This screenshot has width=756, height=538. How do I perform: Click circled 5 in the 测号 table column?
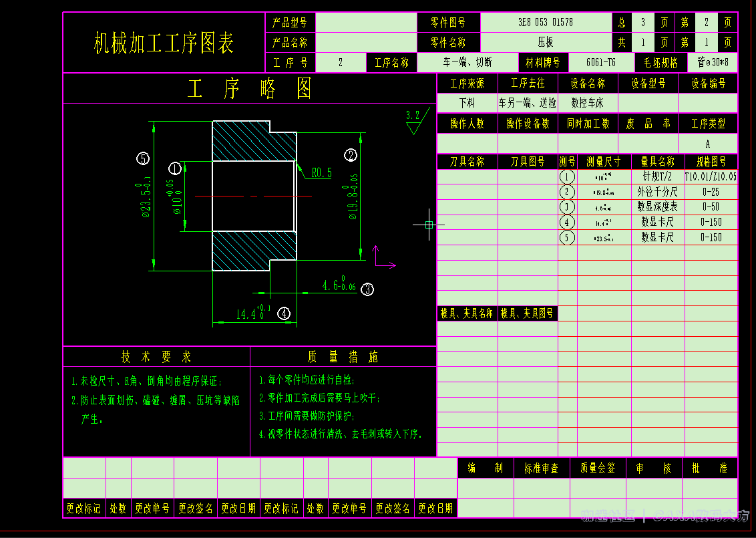point(567,237)
